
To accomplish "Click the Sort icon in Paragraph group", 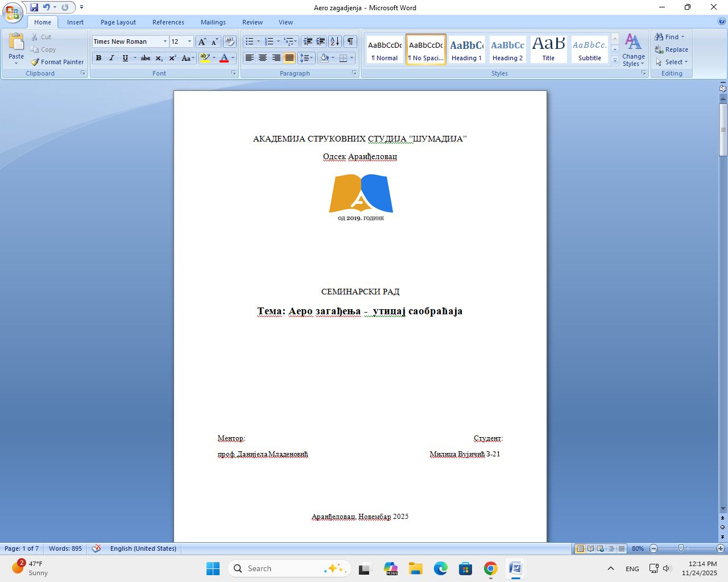I will tap(335, 41).
